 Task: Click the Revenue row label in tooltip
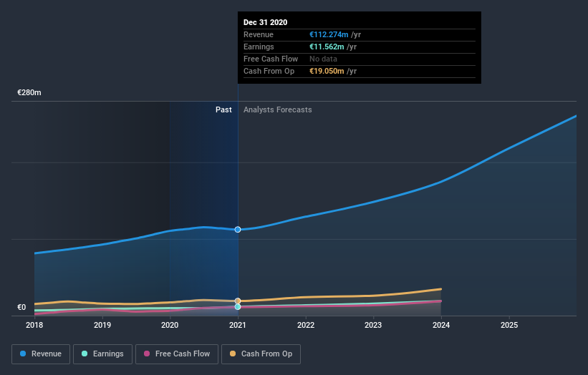coord(259,34)
